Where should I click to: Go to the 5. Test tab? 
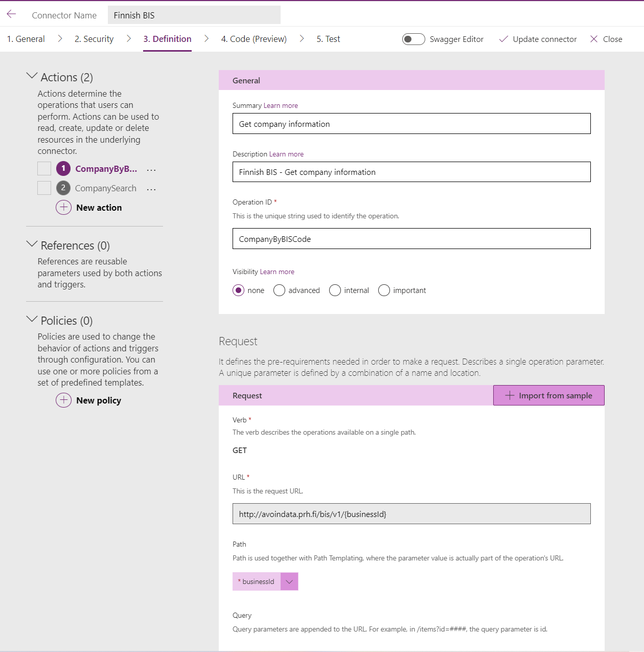click(328, 39)
